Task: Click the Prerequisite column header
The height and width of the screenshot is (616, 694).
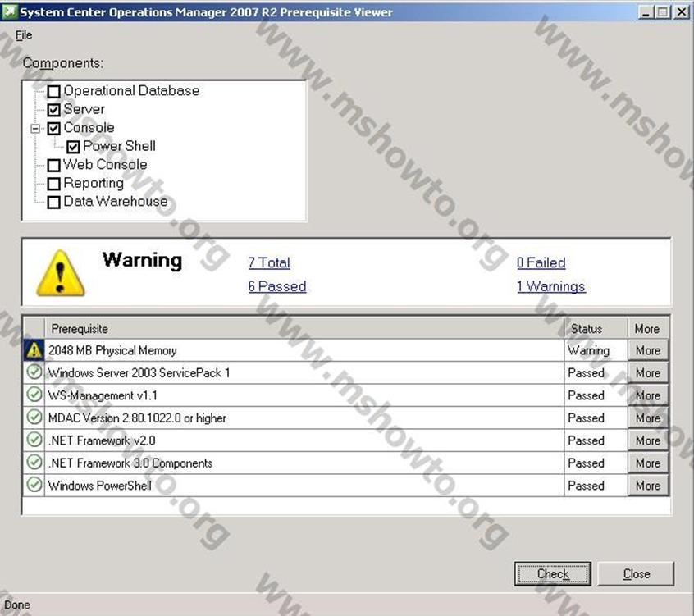Action: pos(304,329)
